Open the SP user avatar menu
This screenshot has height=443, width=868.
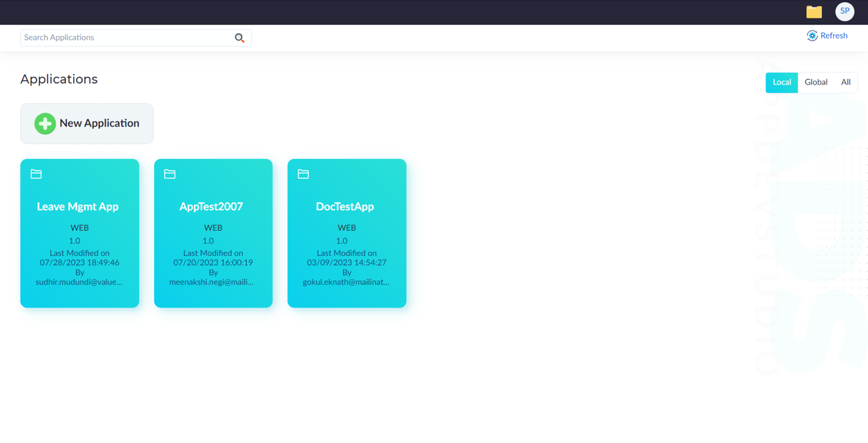point(844,12)
